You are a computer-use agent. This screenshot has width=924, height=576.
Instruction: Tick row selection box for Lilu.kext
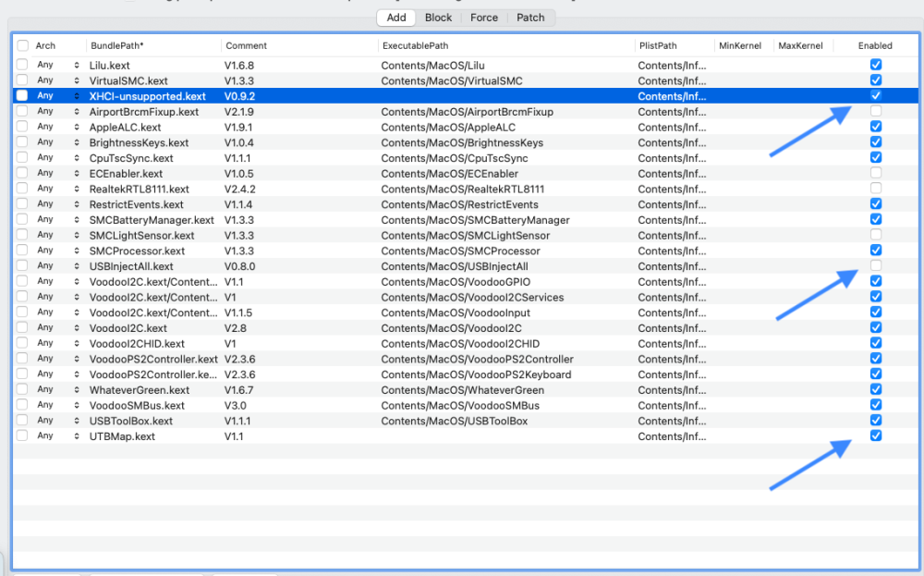point(22,65)
